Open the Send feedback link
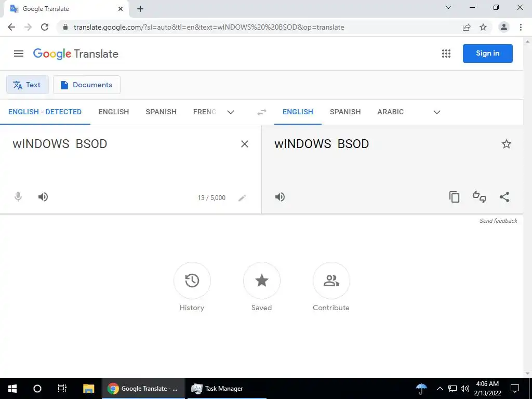The image size is (532, 399). [x=498, y=221]
